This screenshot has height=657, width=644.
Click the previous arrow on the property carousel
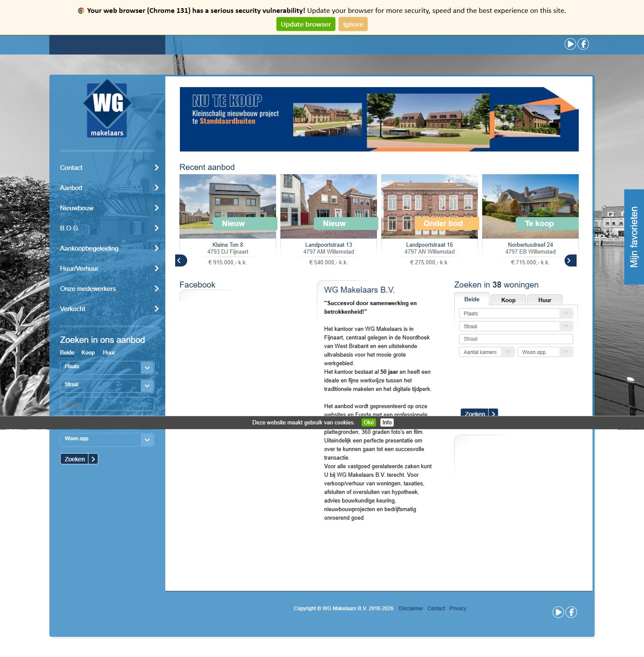pos(181,260)
